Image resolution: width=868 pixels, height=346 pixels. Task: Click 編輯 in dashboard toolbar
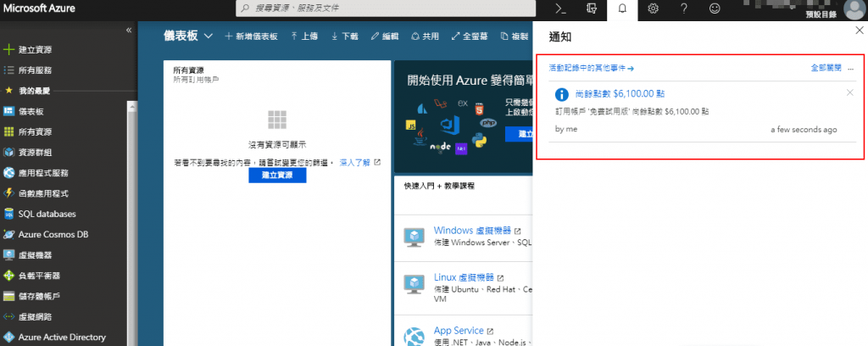point(385,36)
